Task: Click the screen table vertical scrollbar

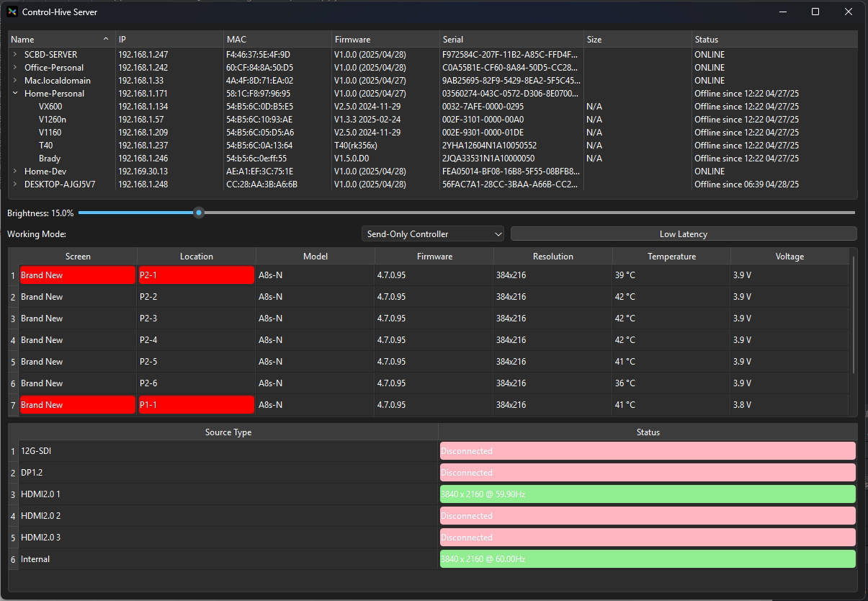Action: tap(854, 314)
